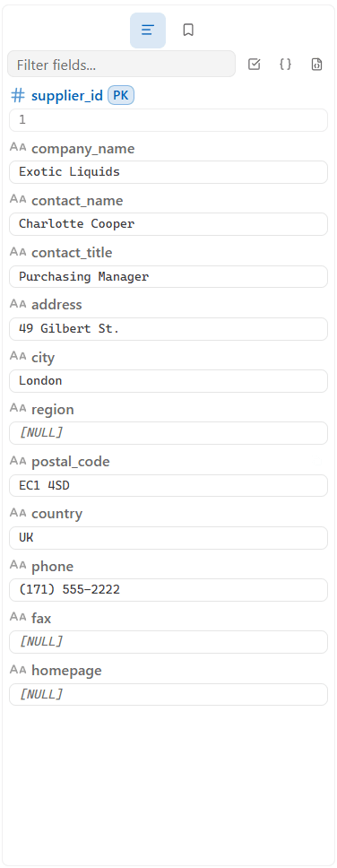The width and height of the screenshot is (337, 868).
Task: Select the Charlotte Cooper value field
Action: click(168, 224)
